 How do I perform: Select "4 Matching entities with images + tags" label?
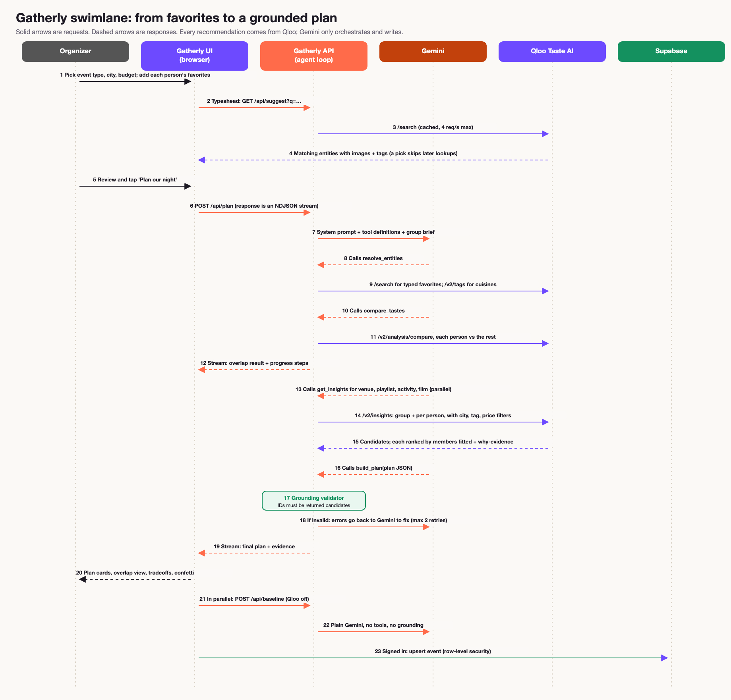[373, 154]
